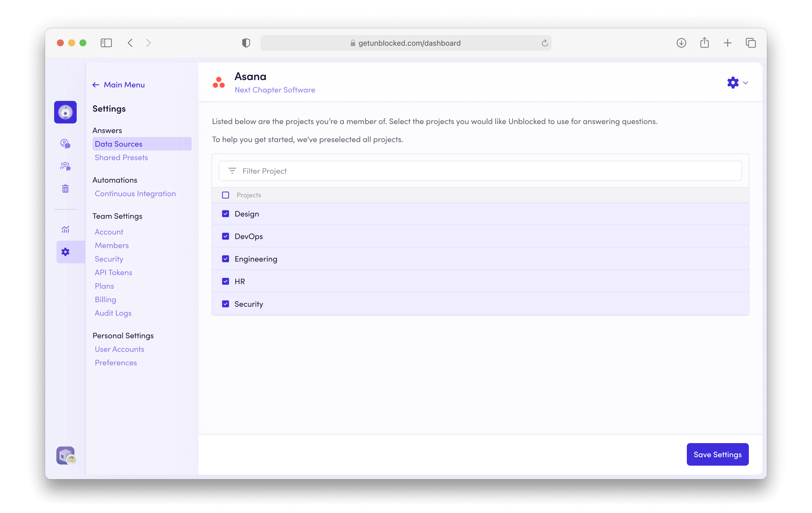
Task: Click the Unblocked logo icon in sidebar
Action: click(65, 112)
